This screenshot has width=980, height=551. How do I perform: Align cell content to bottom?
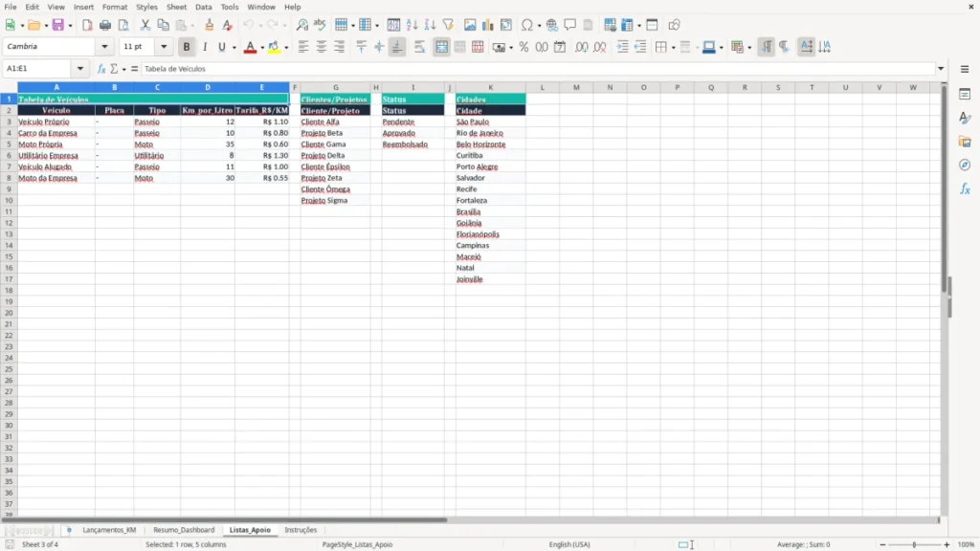[x=397, y=47]
